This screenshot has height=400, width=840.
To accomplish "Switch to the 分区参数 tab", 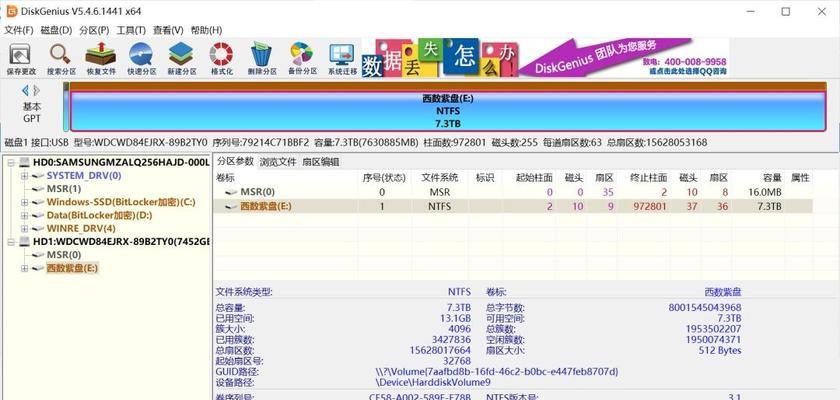I will [235, 161].
